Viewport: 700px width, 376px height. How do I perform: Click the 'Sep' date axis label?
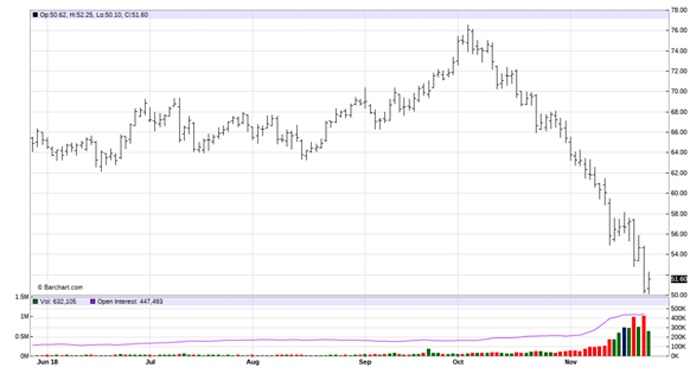365,362
